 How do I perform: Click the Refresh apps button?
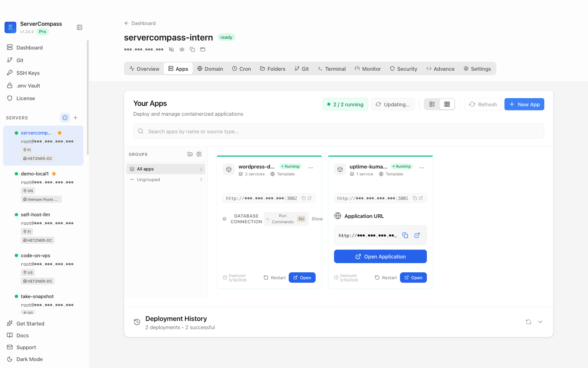click(483, 104)
